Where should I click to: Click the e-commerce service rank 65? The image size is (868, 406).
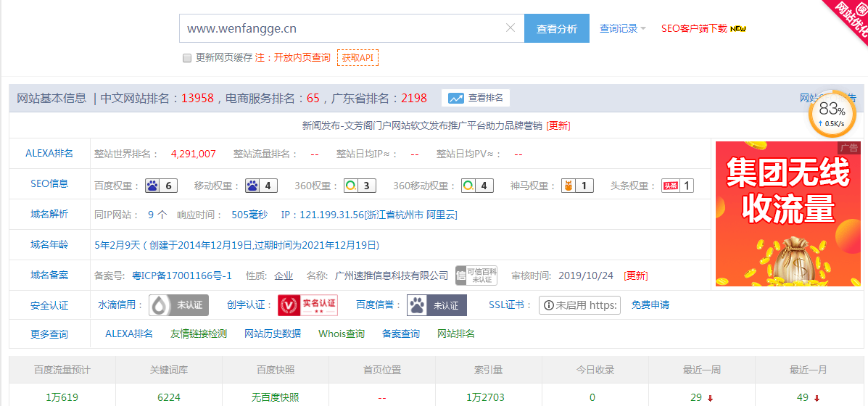pyautogui.click(x=313, y=99)
